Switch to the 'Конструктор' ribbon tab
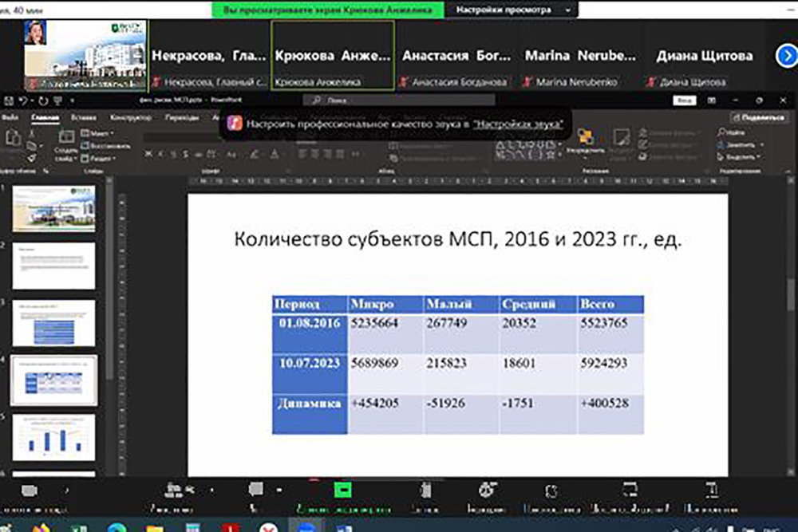 (x=130, y=117)
